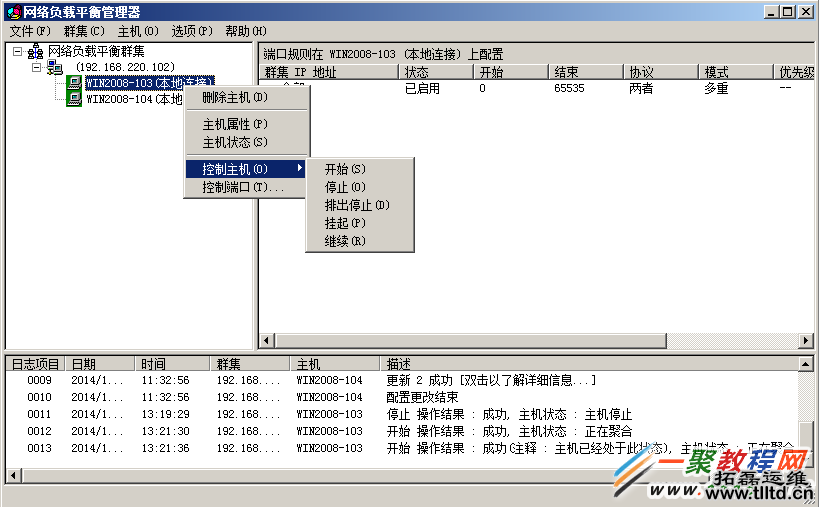
Task: Select the WIN2008-104 host tree item
Action: coord(134,99)
